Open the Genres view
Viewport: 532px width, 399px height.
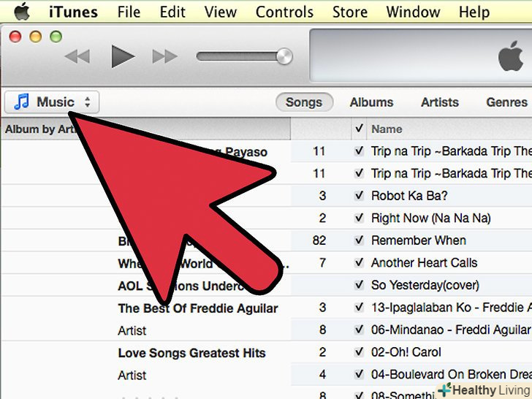[507, 102]
